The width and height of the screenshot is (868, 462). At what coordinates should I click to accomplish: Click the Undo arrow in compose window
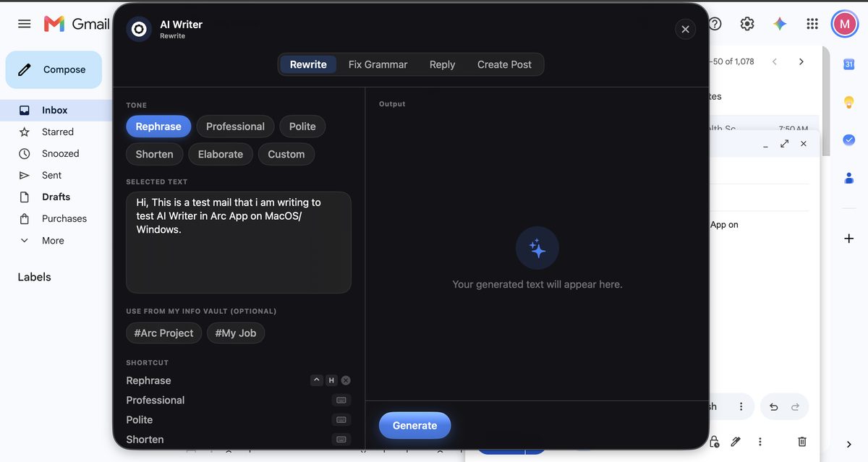[x=774, y=407]
